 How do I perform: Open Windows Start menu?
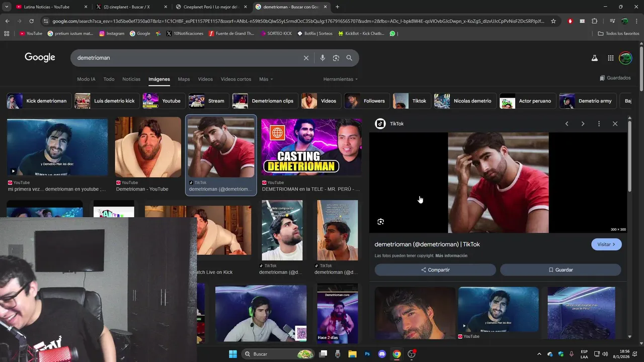pos(233,354)
